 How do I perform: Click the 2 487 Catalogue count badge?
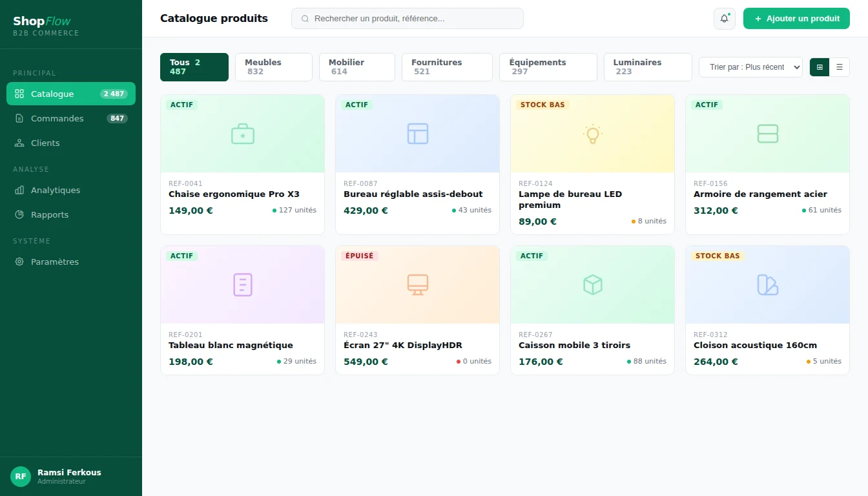click(113, 94)
